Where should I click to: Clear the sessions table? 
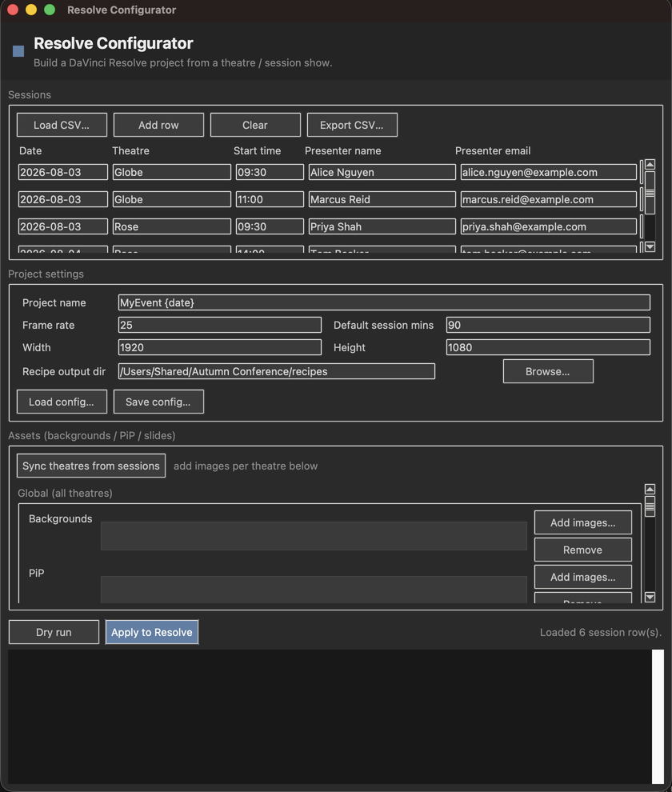pos(255,125)
